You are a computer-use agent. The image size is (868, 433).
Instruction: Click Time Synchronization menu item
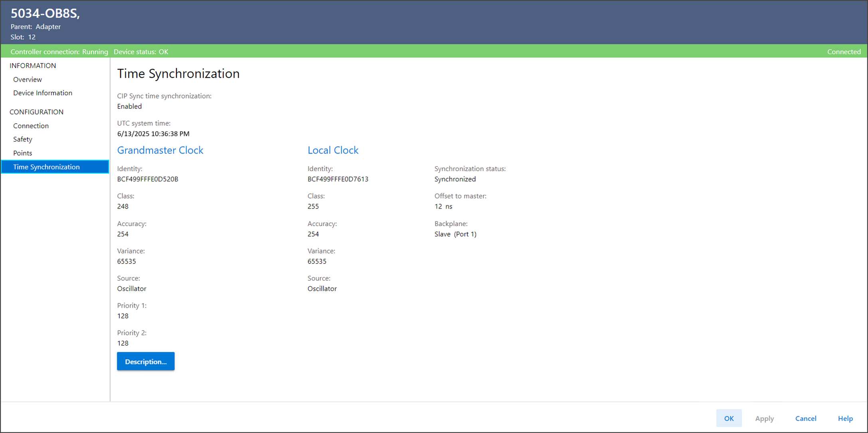pyautogui.click(x=47, y=167)
